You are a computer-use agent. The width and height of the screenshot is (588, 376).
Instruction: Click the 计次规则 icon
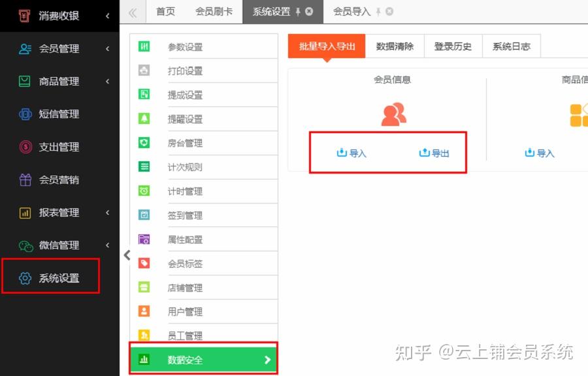[144, 166]
